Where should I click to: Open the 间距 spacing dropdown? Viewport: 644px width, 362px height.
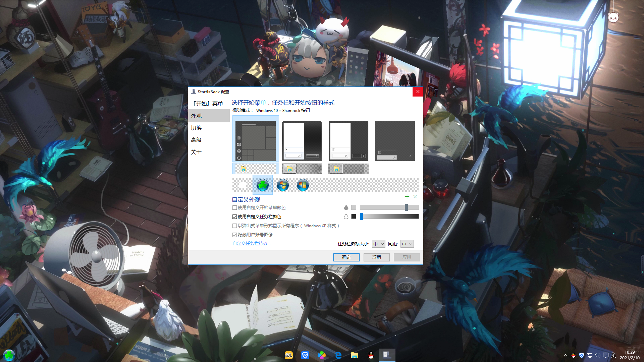[x=407, y=244]
